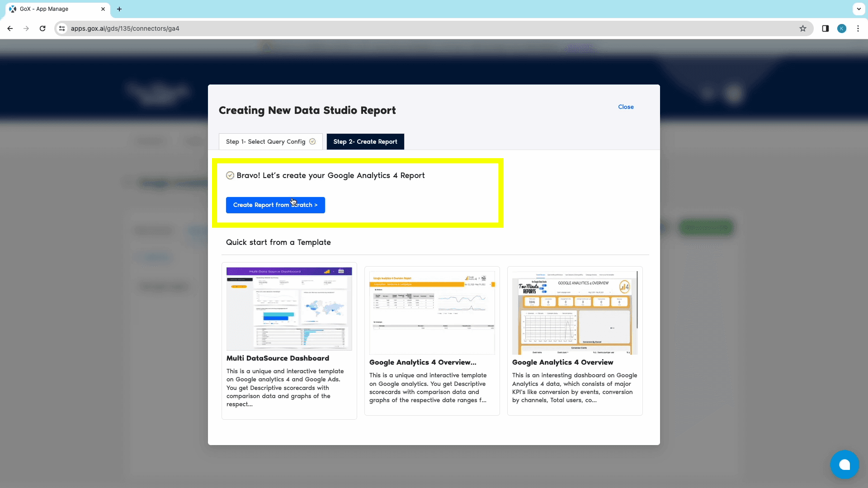Image resolution: width=868 pixels, height=488 pixels.
Task: Click the address bar URL
Action: (125, 28)
